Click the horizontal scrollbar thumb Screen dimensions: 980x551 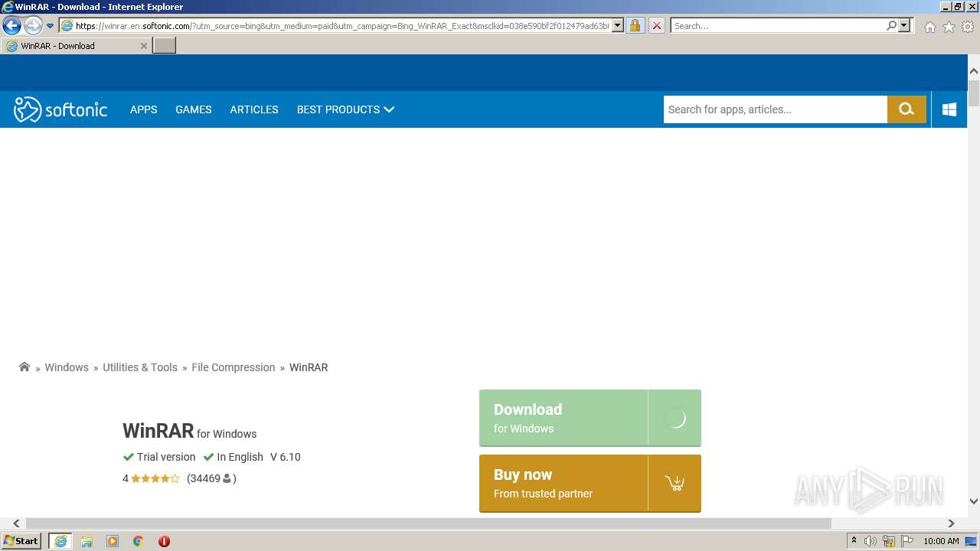click(429, 523)
